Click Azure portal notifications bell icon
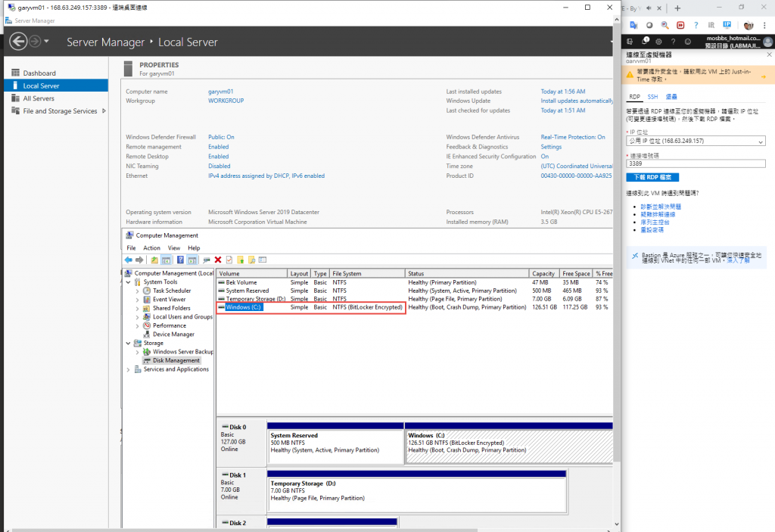Image resolution: width=775 pixels, height=532 pixels. [645, 42]
